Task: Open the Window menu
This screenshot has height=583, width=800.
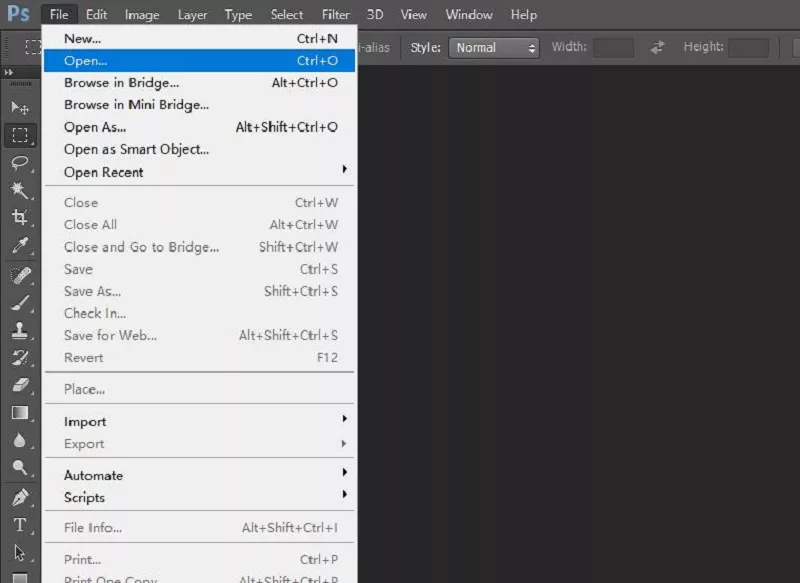Action: (469, 15)
